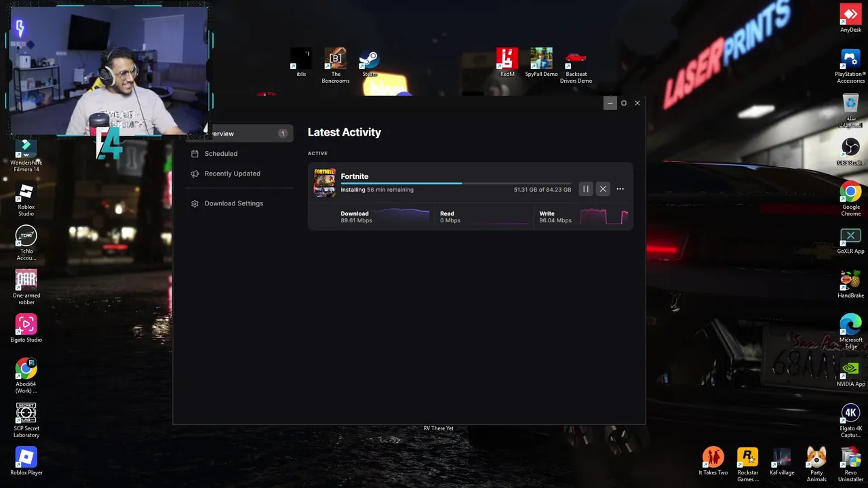
Task: Open Fortnite more options menu
Action: tap(620, 189)
